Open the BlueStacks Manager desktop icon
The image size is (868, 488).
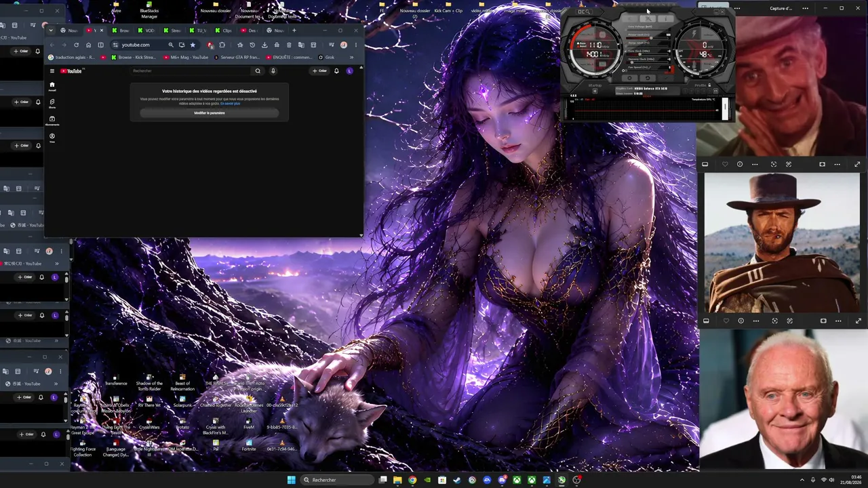[x=149, y=9]
